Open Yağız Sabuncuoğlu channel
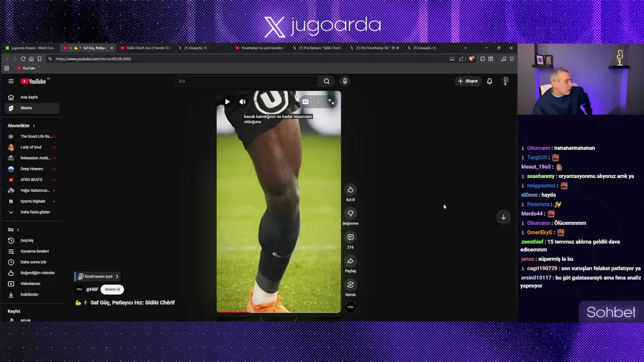Screen dimensions: 644x362 pyautogui.click(x=31, y=191)
